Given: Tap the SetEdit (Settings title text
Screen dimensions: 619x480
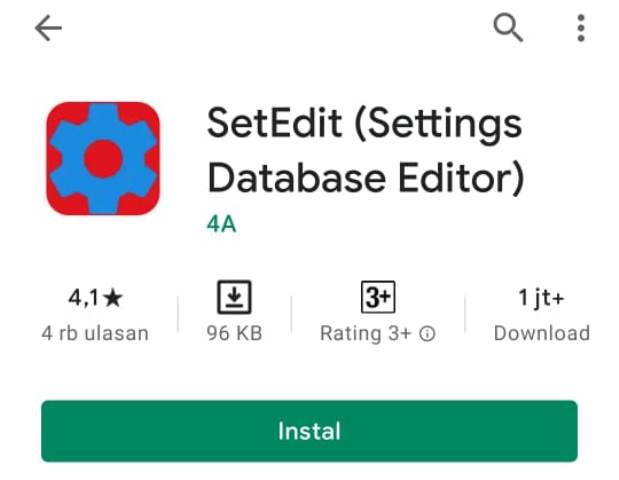Looking at the screenshot, I should point(365,124).
